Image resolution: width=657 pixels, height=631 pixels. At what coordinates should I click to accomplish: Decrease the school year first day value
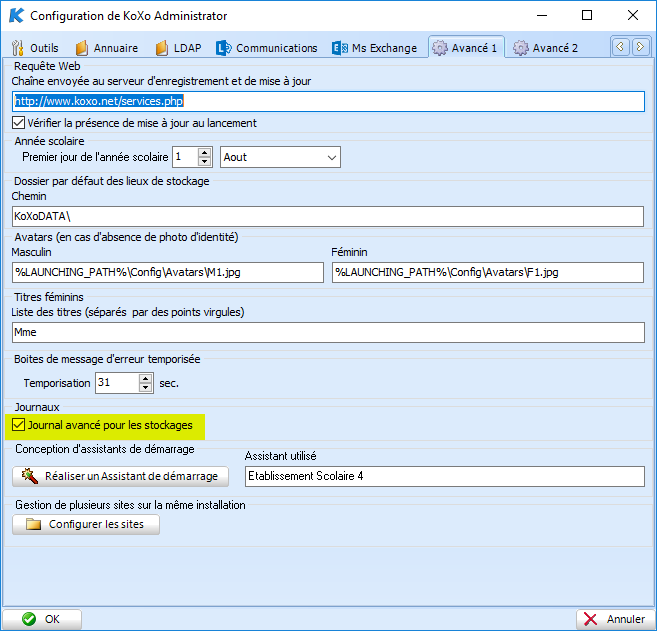pyautogui.click(x=204, y=162)
